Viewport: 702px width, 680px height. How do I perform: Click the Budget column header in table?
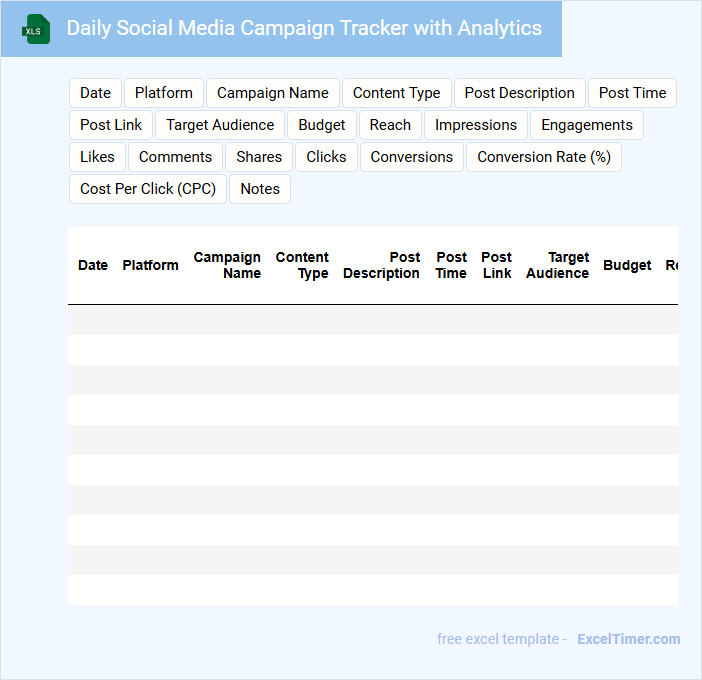627,265
